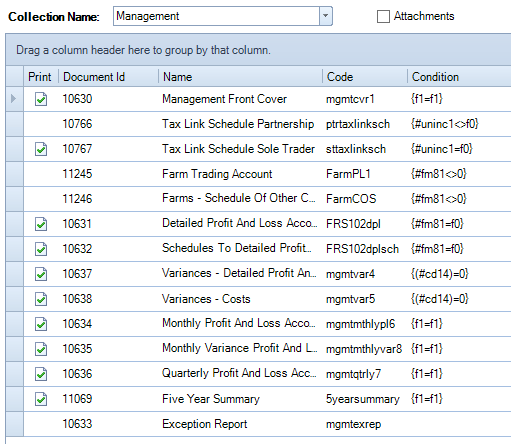This screenshot has height=445, width=515.
Task: Toggle print icon for document 10632
Action: [41, 249]
